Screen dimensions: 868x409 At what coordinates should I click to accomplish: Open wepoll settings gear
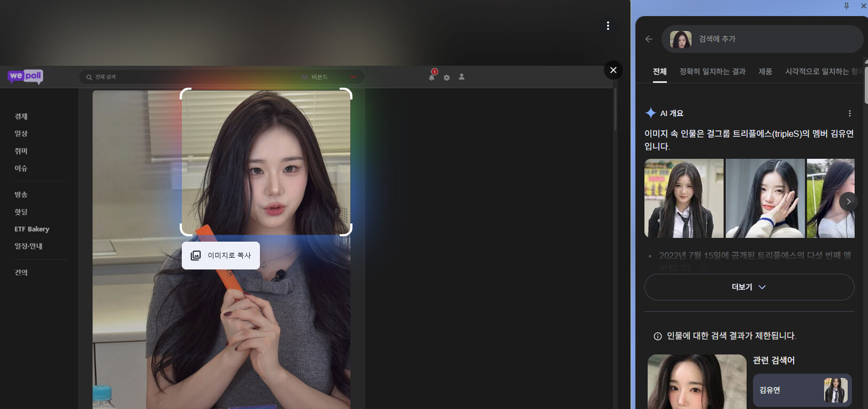pos(447,78)
